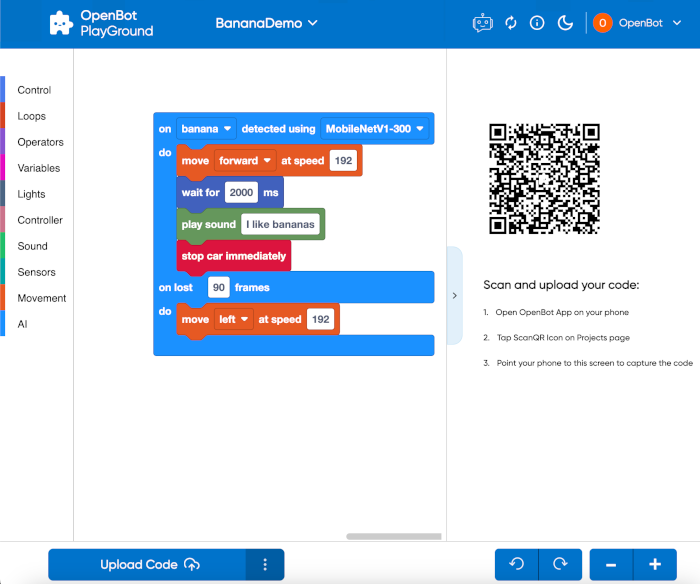Click the undo button
This screenshot has width=700, height=584.
(517, 564)
